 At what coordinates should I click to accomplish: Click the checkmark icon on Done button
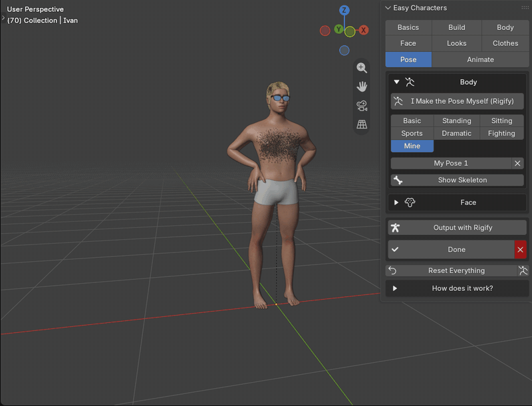tap(395, 249)
